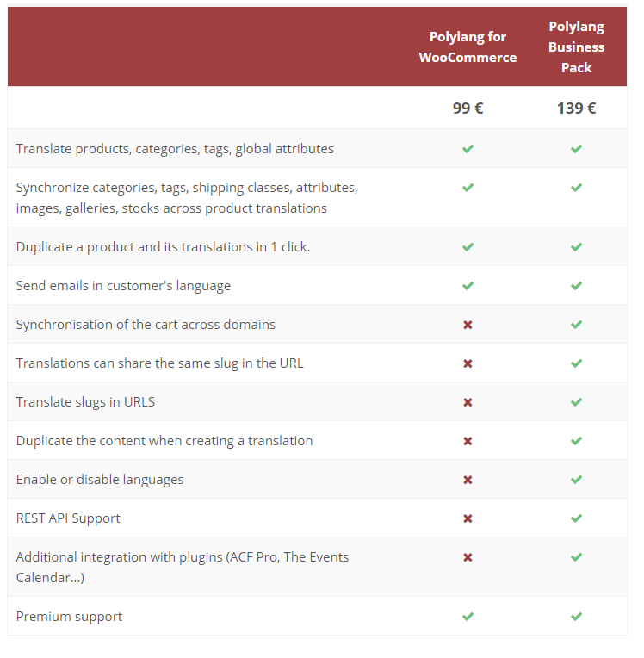Click WooCommerce red cross for Enable or disable languages
This screenshot has width=644, height=658.
pyautogui.click(x=468, y=480)
